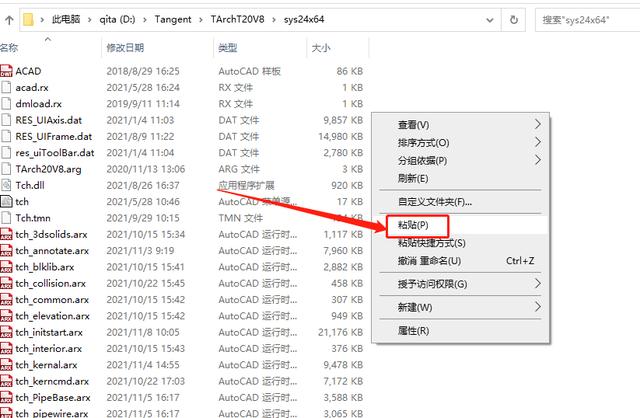The width and height of the screenshot is (640, 418).
Task: Select 此电脑 in the breadcrumb path
Action: (66, 19)
